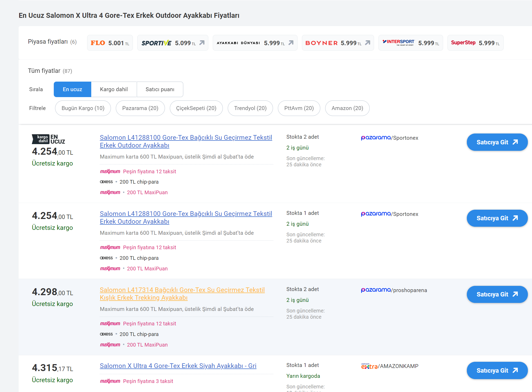
Task: Click Maximum logo beside 200 TL MaxiPuan in proshoparena offer
Action: 110,345
